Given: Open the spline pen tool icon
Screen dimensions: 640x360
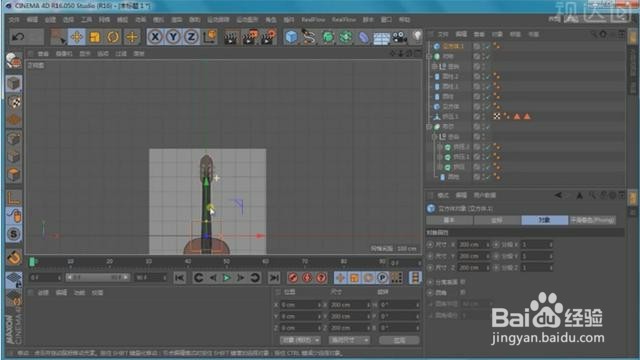Looking at the screenshot, I should 309,37.
